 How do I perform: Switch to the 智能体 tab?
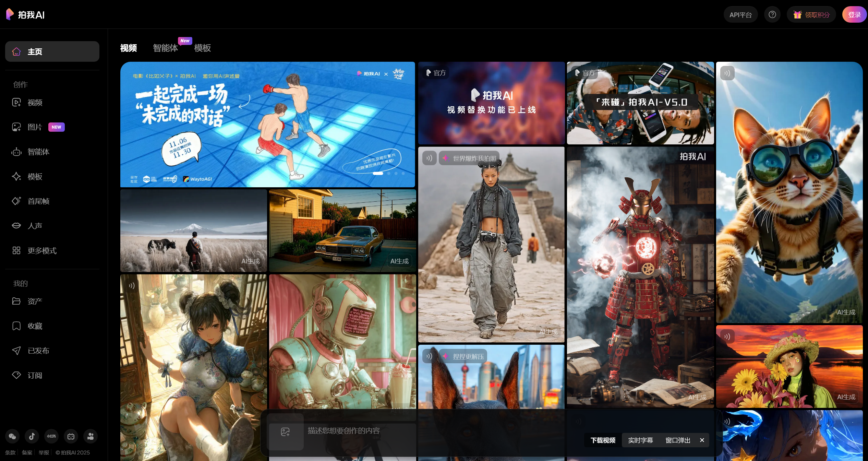pyautogui.click(x=165, y=48)
